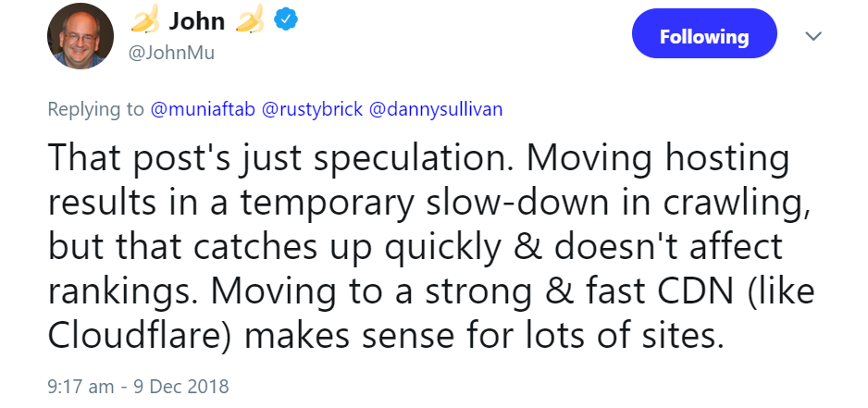
Task: Click the word "temporary" in the tweet
Action: tap(345, 204)
